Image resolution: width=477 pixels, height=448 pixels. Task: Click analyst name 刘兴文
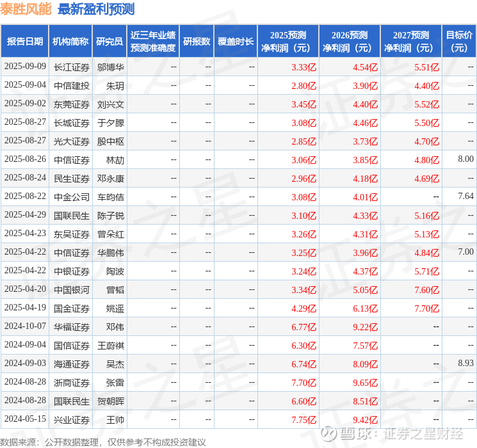[x=111, y=104]
